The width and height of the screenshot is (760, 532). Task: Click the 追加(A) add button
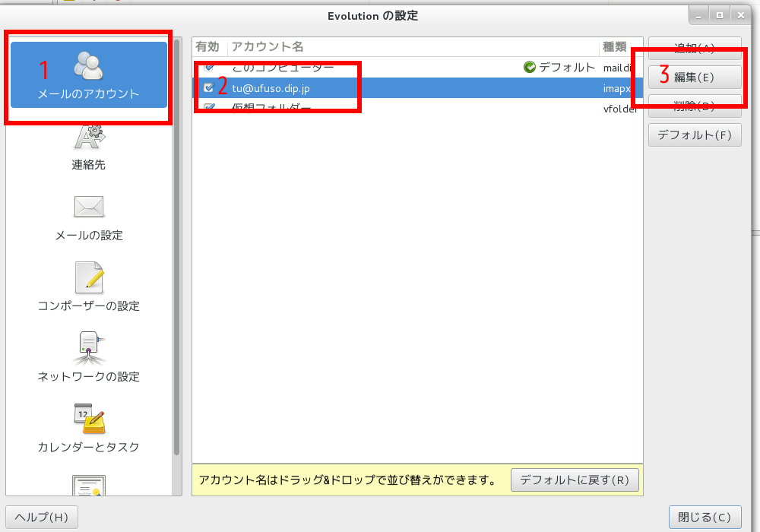[695, 47]
